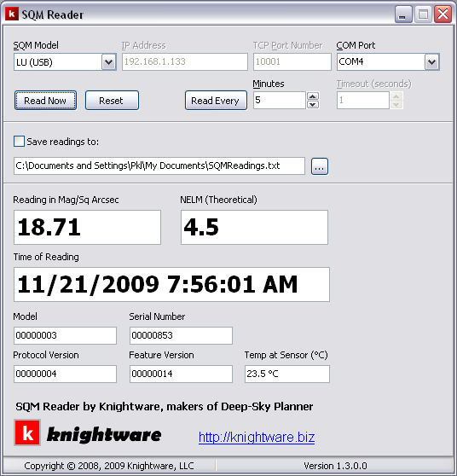Expand the COM Port dropdown arrow
The image size is (457, 476).
[x=431, y=62]
